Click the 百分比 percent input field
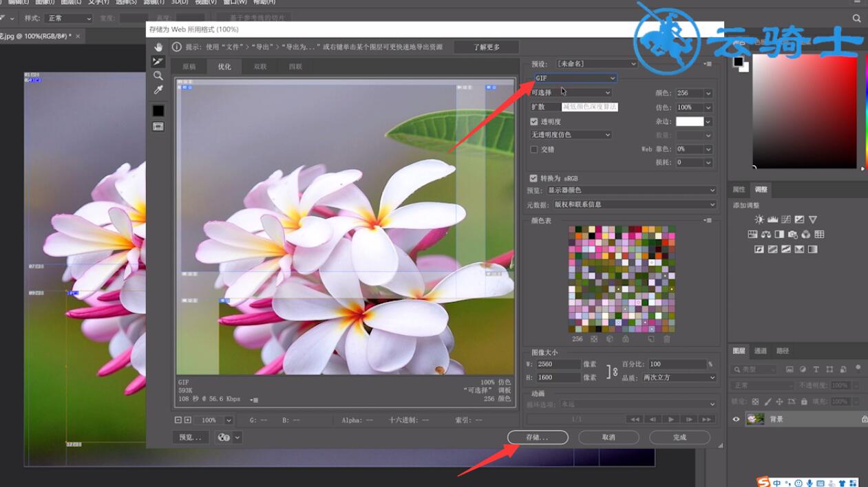The width and height of the screenshot is (868, 487). pyautogui.click(x=677, y=364)
